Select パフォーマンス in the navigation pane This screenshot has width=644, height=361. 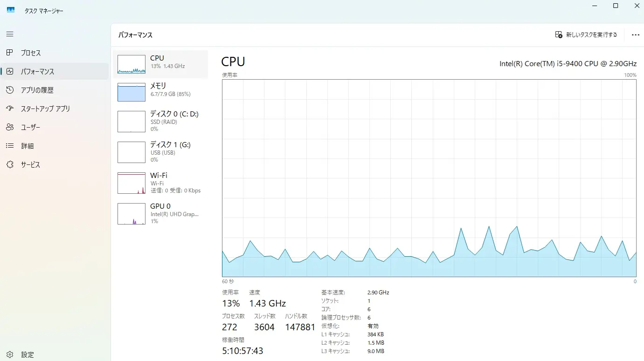(x=55, y=71)
